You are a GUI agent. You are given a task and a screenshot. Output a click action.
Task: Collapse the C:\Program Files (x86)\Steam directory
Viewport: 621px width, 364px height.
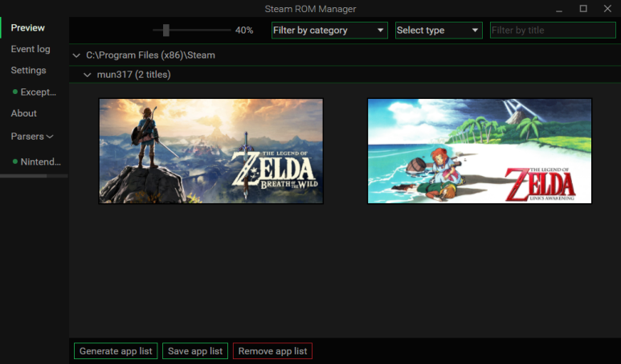pyautogui.click(x=76, y=55)
